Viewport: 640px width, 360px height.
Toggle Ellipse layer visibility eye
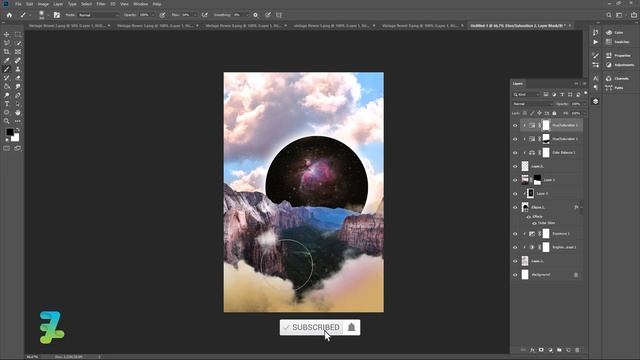pyautogui.click(x=515, y=207)
